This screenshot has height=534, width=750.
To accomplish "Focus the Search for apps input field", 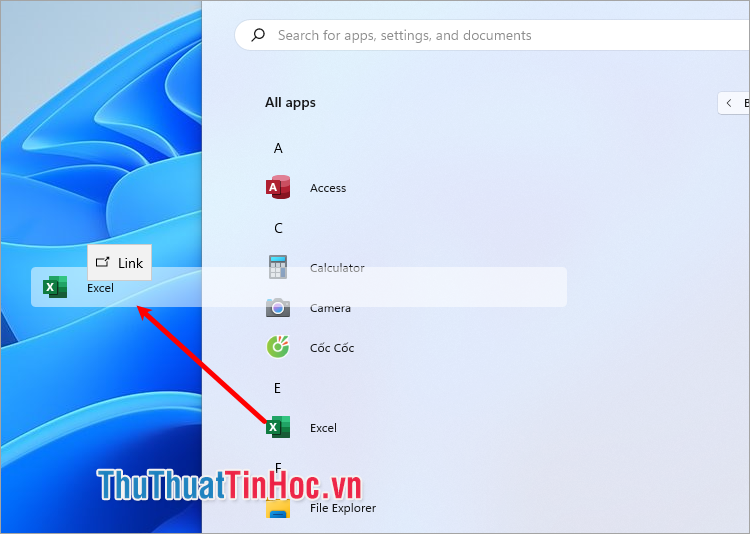I will tap(493, 35).
